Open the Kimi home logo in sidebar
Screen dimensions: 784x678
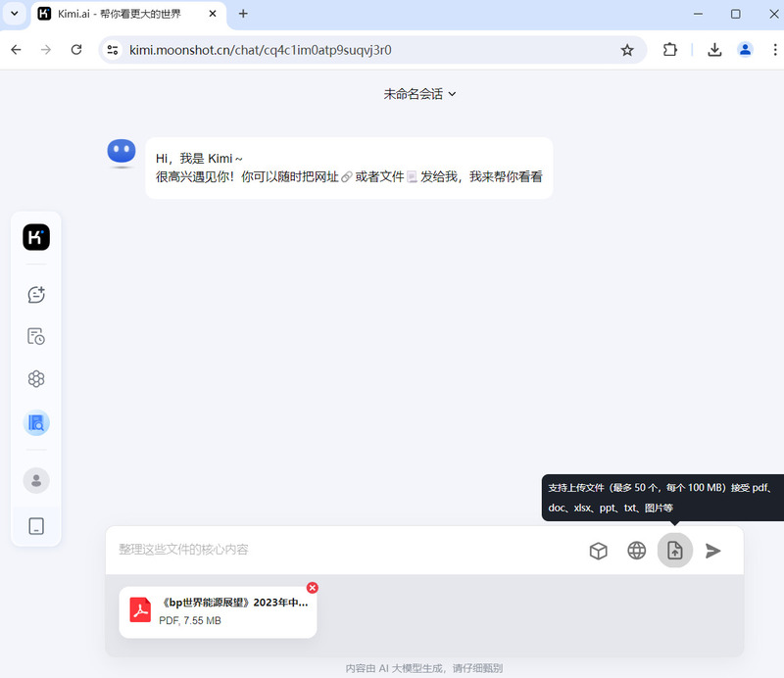click(36, 237)
